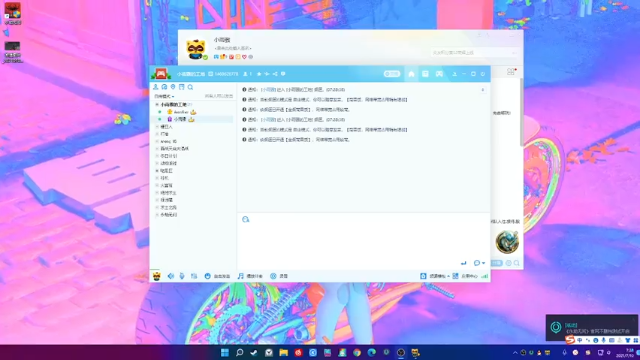Click the 播放伴奏 play accompaniment button
640x360 pixels.
(x=250, y=276)
